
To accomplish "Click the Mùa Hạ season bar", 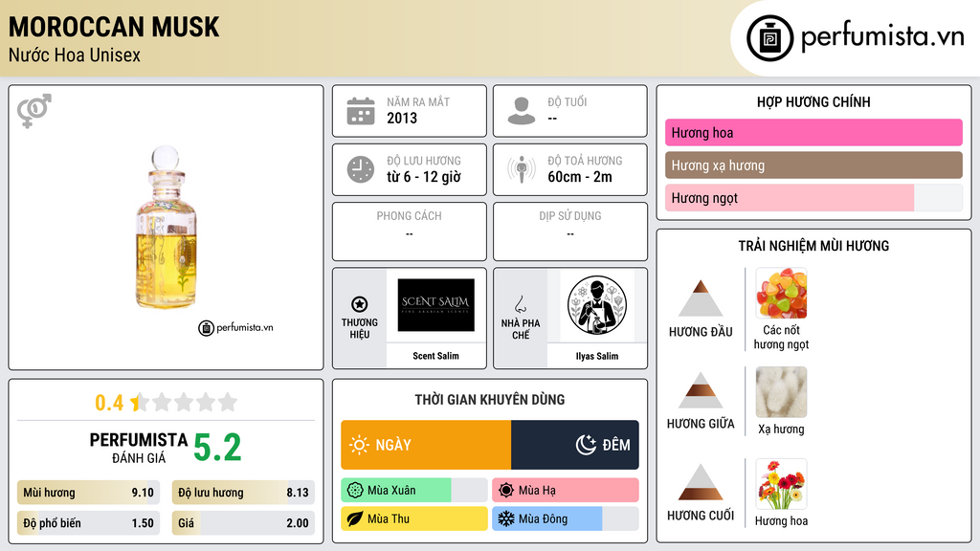I will pos(566,491).
